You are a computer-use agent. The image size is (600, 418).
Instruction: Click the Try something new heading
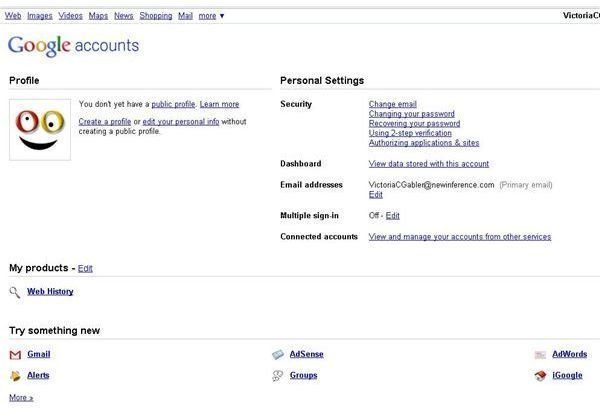point(55,331)
